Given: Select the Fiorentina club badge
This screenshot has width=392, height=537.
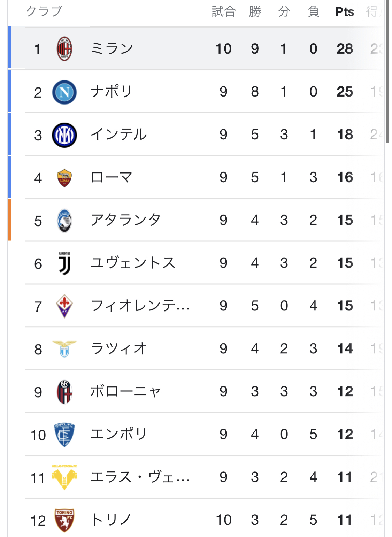Looking at the screenshot, I should click(64, 306).
